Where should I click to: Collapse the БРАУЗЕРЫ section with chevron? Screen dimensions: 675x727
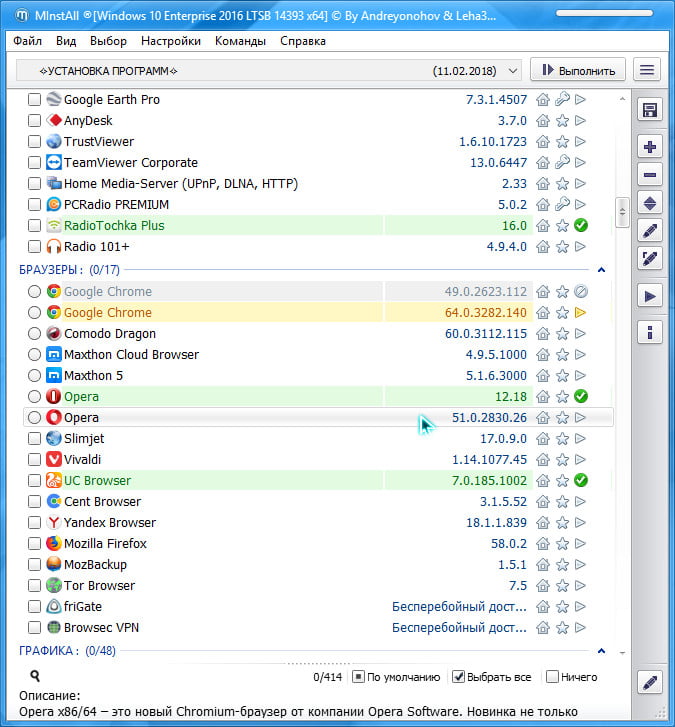pos(601,270)
